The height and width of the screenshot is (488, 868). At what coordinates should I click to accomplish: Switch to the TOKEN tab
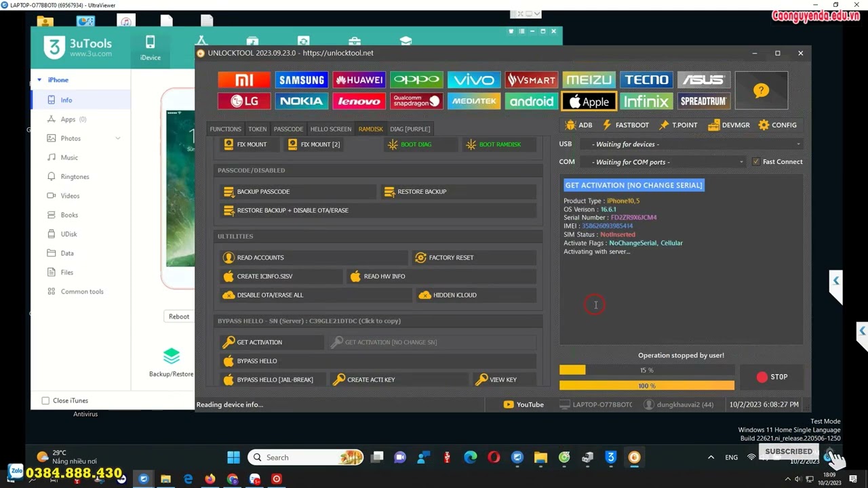[257, 129]
